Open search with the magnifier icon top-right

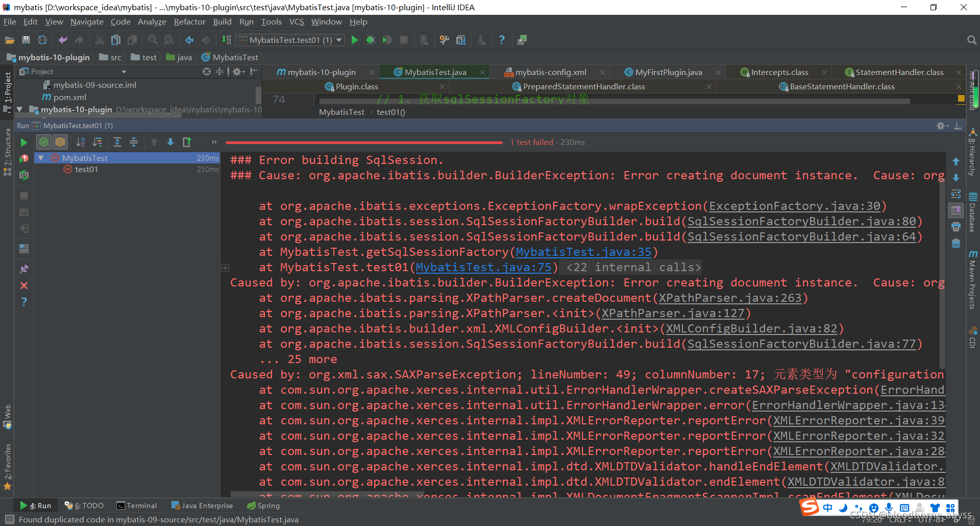pyautogui.click(x=971, y=40)
